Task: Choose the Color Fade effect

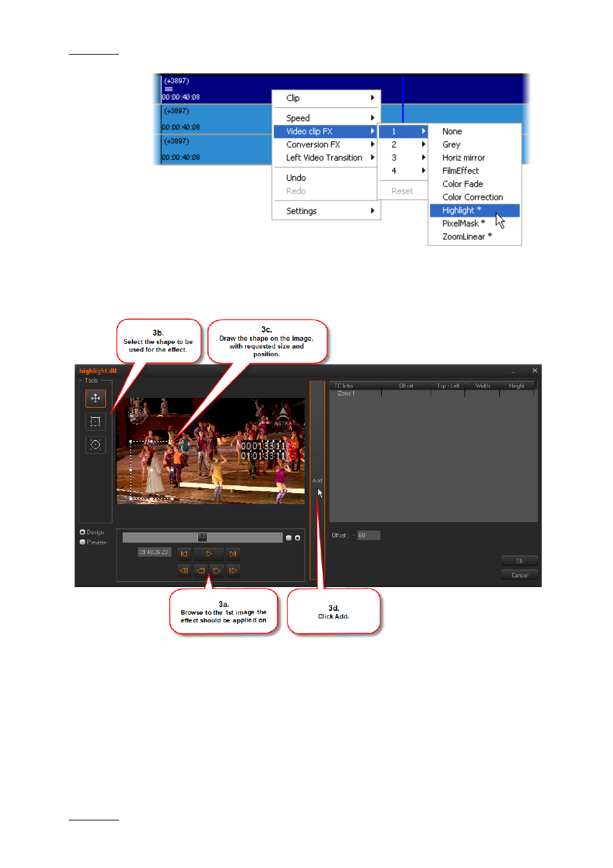Action: pyautogui.click(x=475, y=184)
